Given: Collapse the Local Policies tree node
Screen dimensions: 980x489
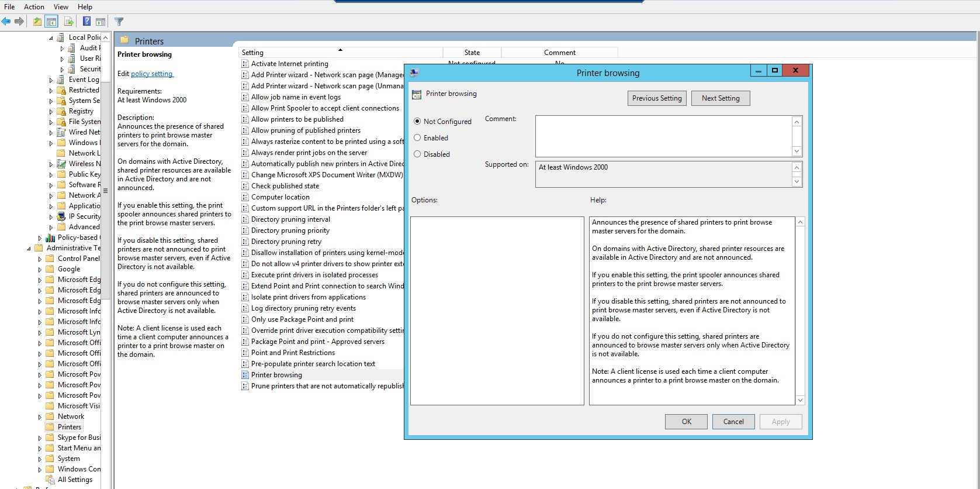Looking at the screenshot, I should 51,37.
